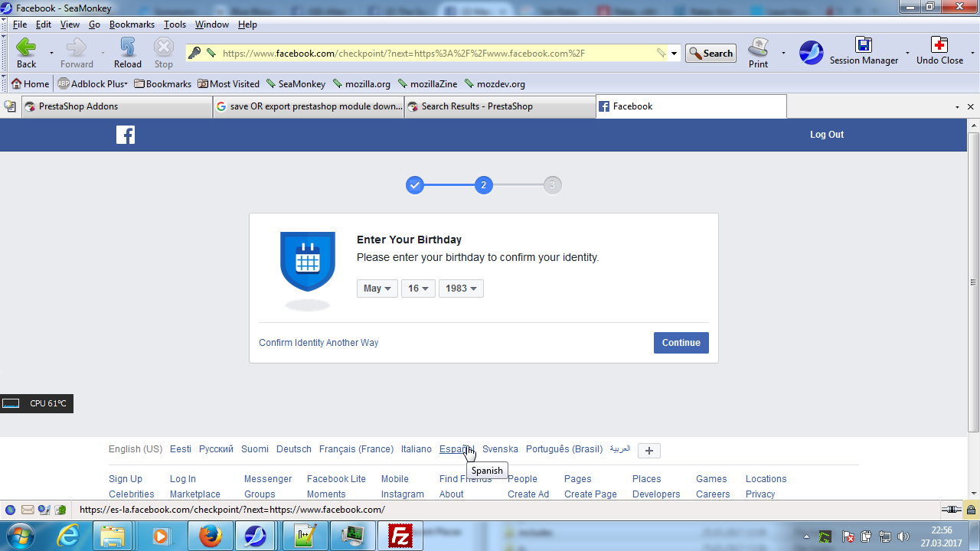Open Windows Explorer from the taskbar
Image resolution: width=980 pixels, height=551 pixels.
point(113,536)
